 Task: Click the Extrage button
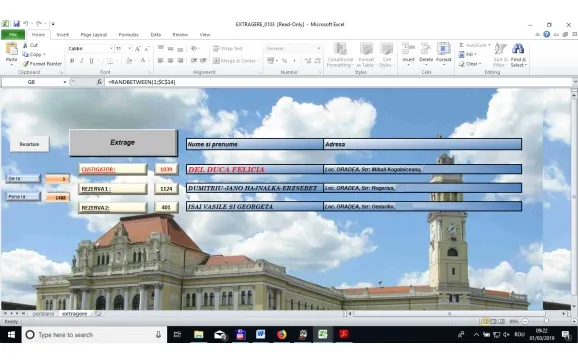(x=123, y=142)
